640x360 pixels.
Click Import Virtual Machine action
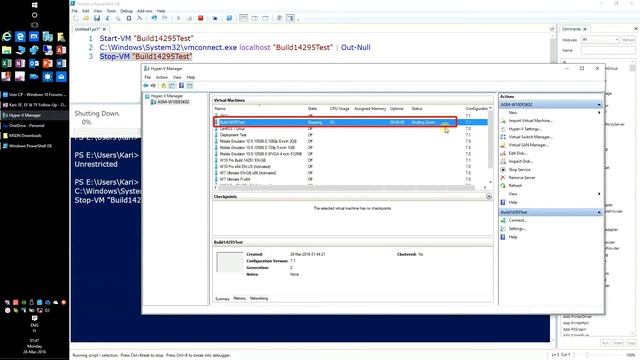pyautogui.click(x=530, y=121)
